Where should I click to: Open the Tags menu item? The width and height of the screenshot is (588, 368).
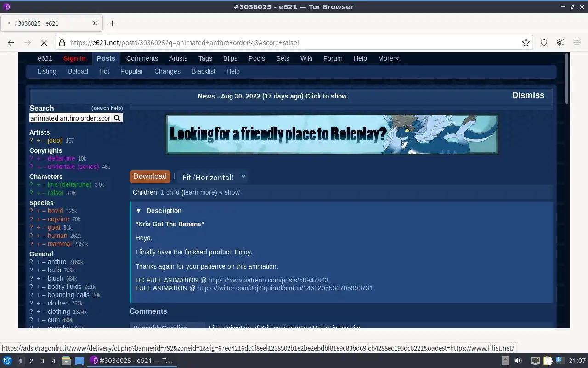point(205,58)
